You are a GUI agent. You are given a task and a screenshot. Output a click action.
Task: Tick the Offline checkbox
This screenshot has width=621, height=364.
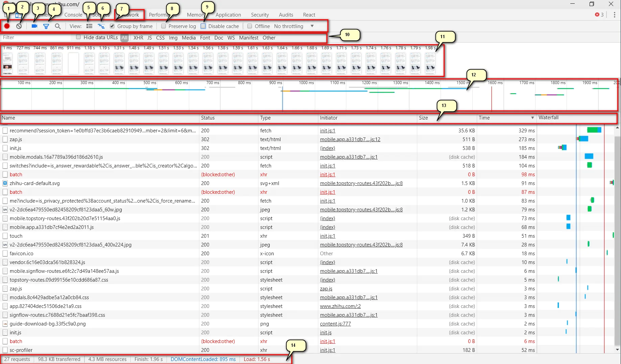pyautogui.click(x=250, y=26)
